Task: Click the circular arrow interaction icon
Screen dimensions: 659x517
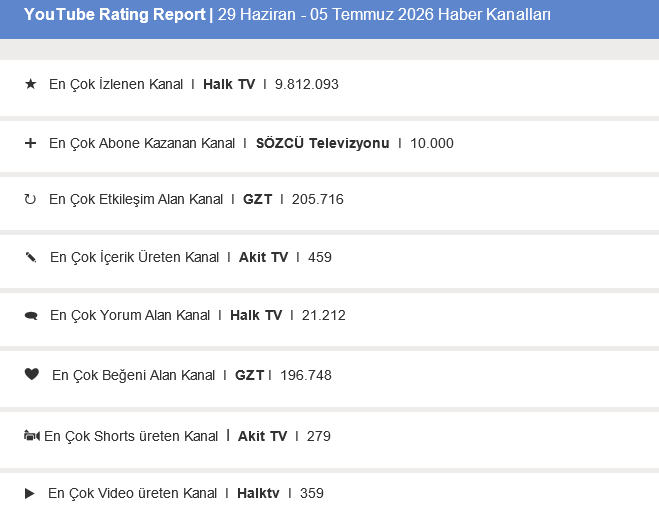Action: coord(30,199)
